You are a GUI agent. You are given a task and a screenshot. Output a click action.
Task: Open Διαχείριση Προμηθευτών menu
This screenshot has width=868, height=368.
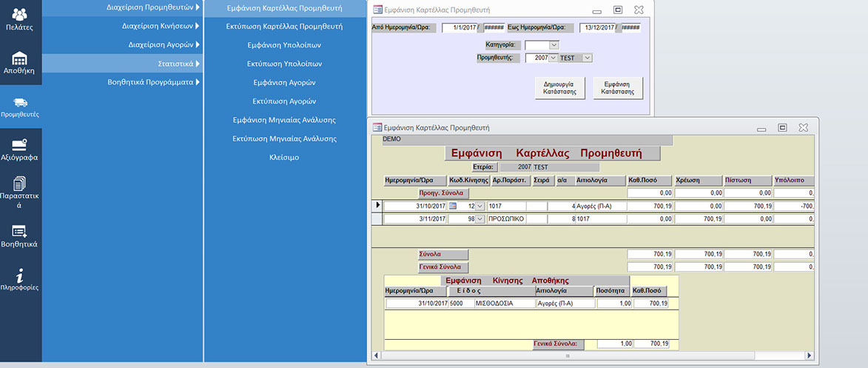[x=149, y=7]
